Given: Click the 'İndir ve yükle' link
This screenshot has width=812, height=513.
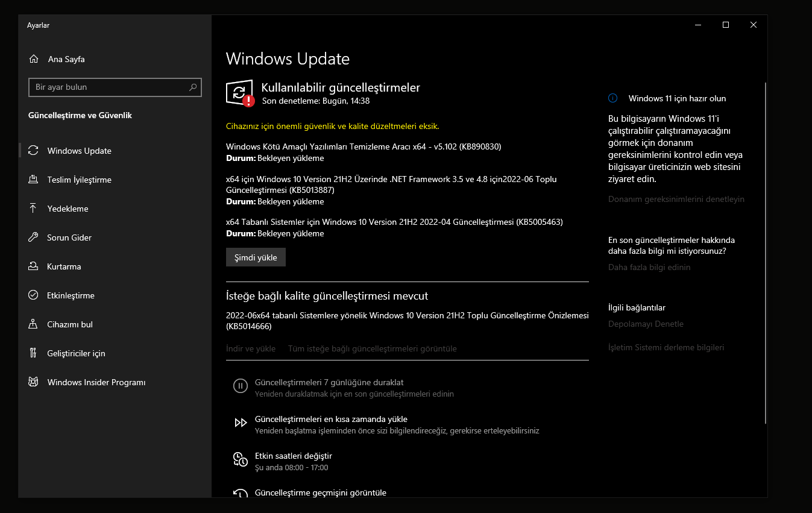Looking at the screenshot, I should coord(251,348).
